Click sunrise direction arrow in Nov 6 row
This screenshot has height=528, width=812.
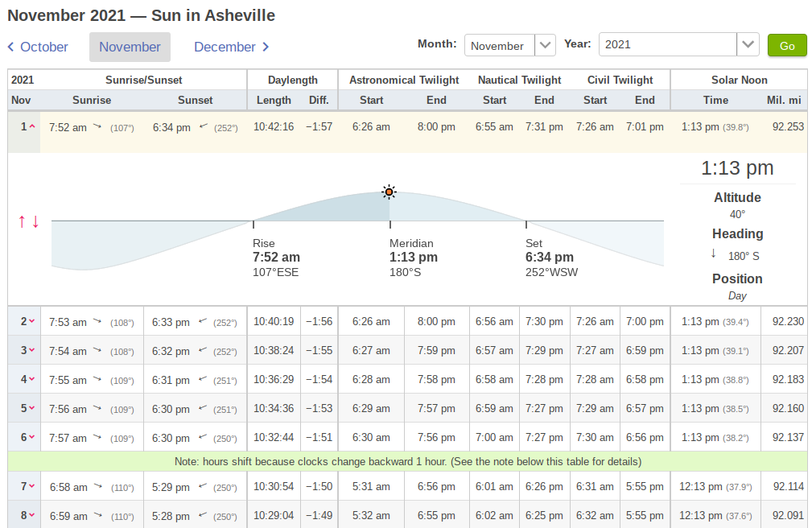click(97, 437)
